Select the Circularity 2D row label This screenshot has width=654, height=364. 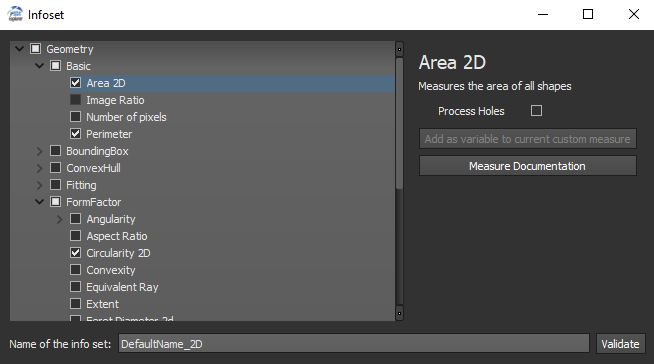coord(118,253)
